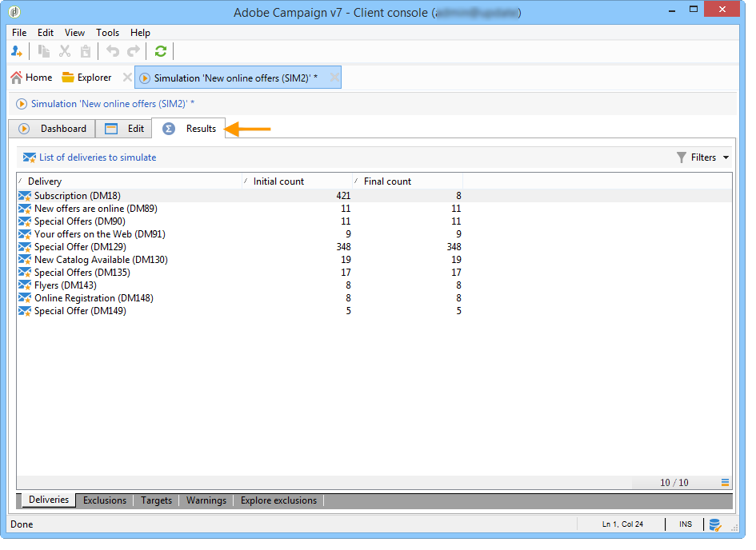Image resolution: width=756 pixels, height=550 pixels.
Task: Click the Dashboard play icon
Action: (24, 129)
